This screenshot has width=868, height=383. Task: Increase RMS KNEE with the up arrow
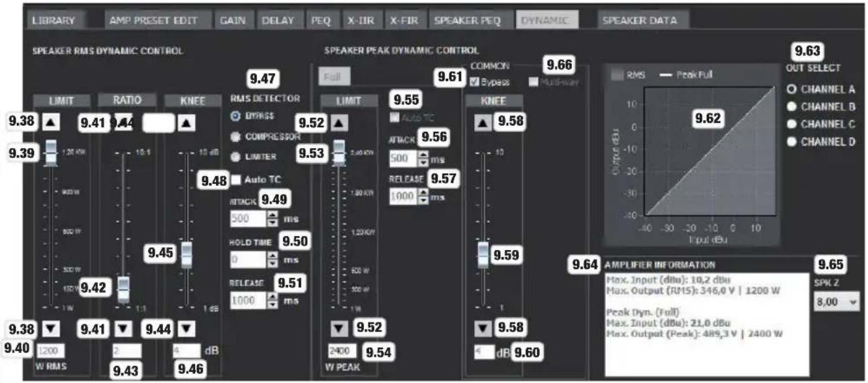pos(187,122)
